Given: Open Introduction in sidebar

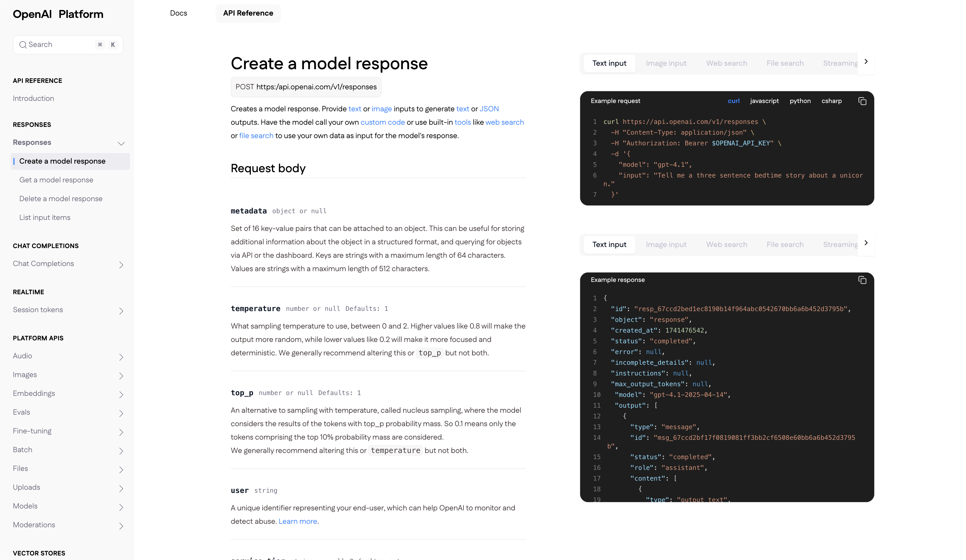Looking at the screenshot, I should pyautogui.click(x=33, y=98).
